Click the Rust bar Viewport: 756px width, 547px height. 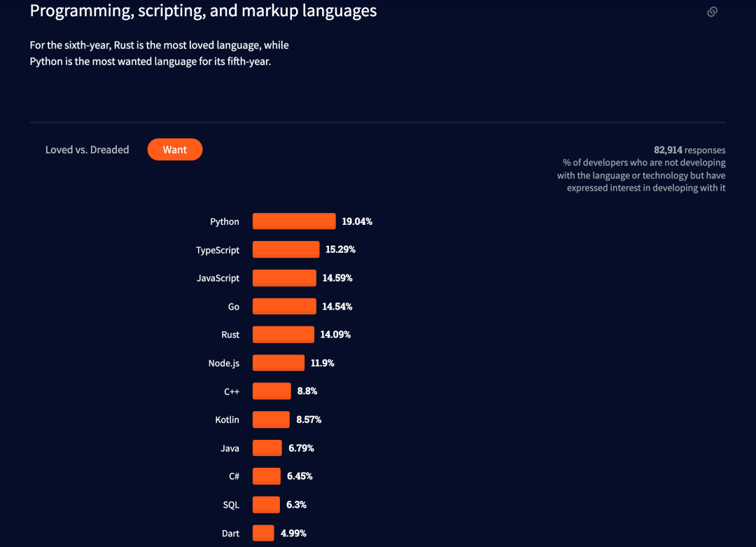coord(283,334)
